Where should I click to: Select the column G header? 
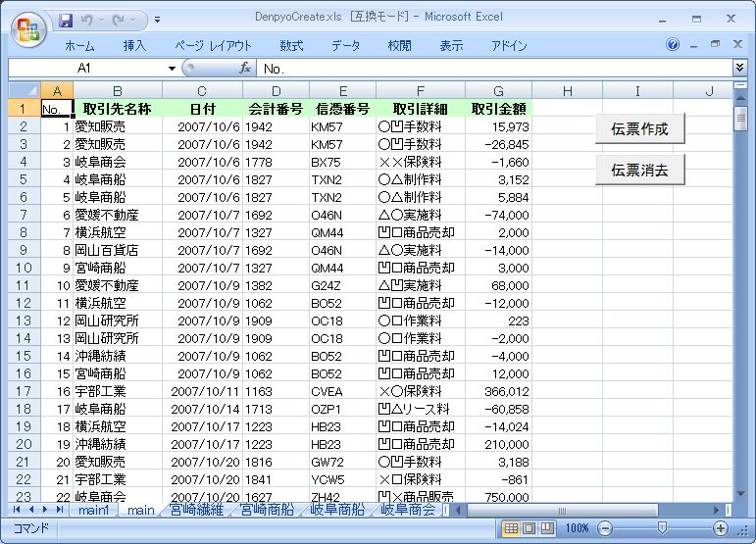(498, 91)
